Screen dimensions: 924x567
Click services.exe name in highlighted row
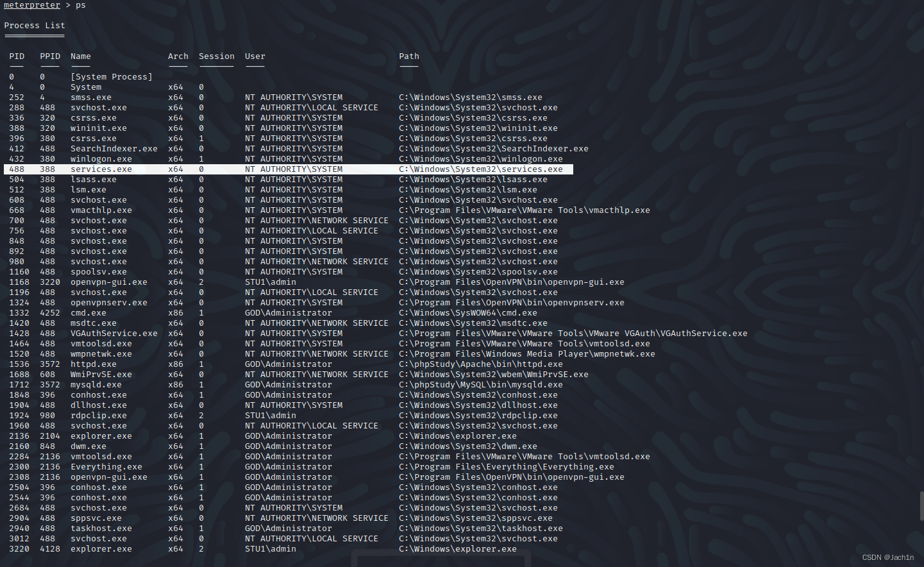pyautogui.click(x=101, y=169)
